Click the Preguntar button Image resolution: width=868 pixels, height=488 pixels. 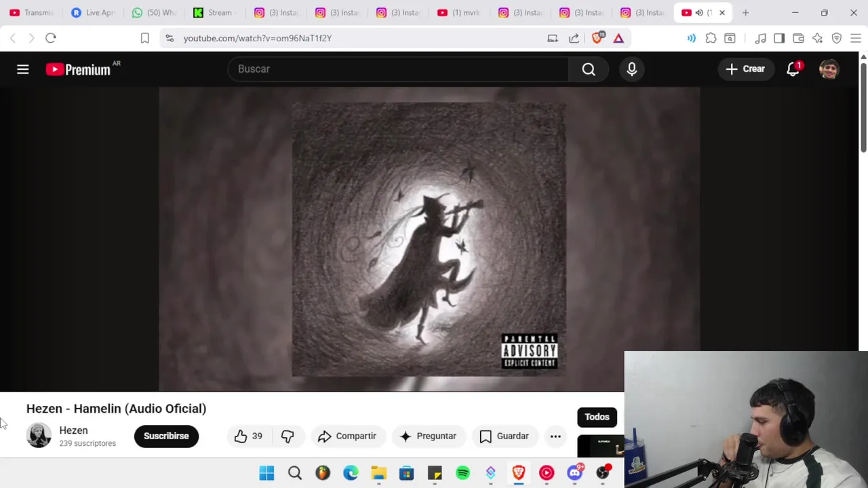pos(428,436)
